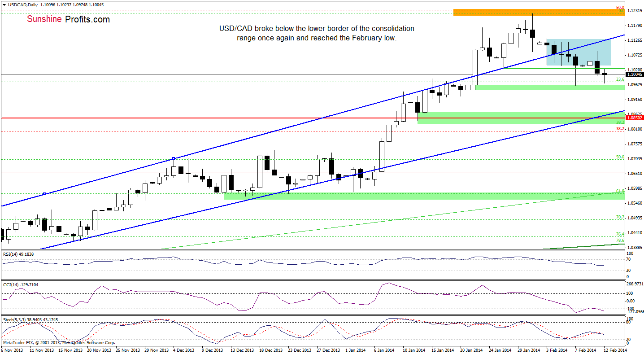The image size is (644, 354).
Task: Click the 10 Jan 2014 date label
Action: (414, 350)
